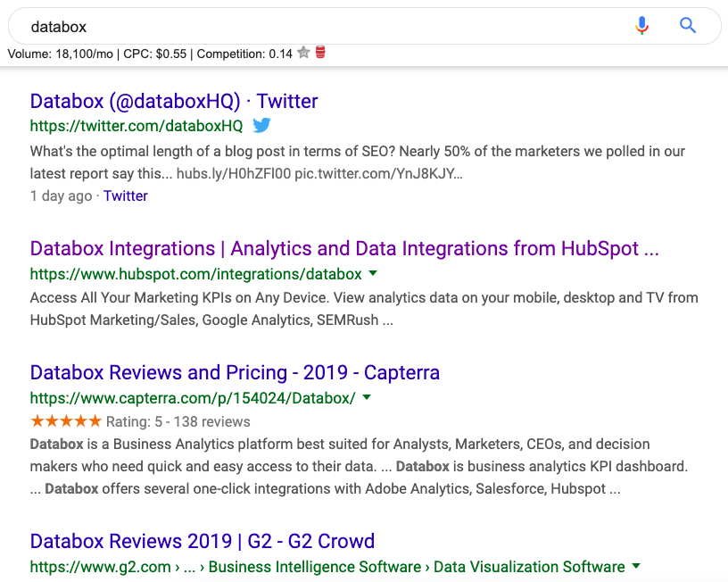
Task: Click the Twitter bird icon
Action: pos(261,126)
